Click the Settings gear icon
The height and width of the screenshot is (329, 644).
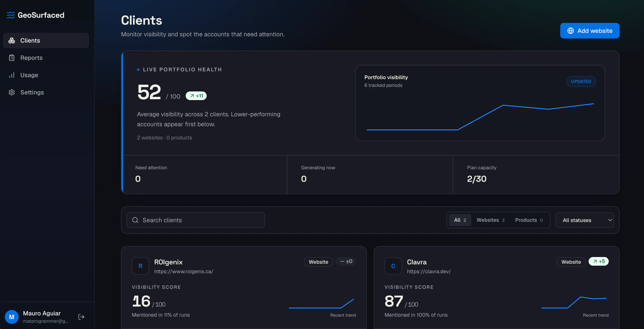(12, 92)
